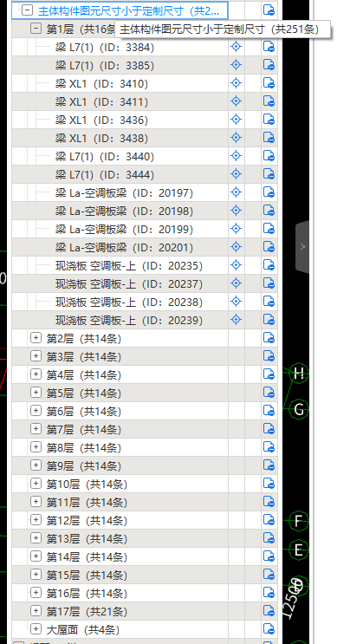Select 第8层 (共14条) row text
The width and height of the screenshot is (337, 644).
point(84,447)
